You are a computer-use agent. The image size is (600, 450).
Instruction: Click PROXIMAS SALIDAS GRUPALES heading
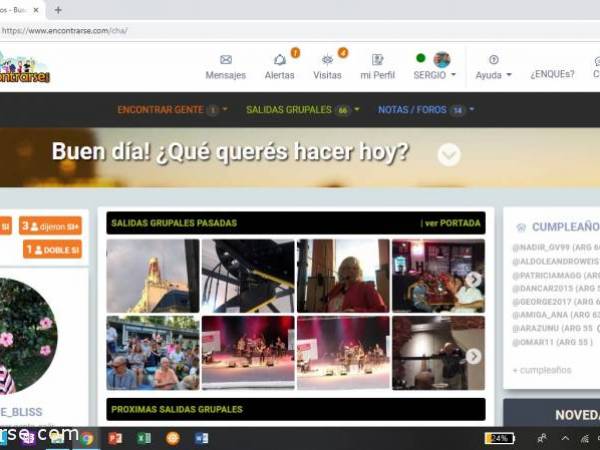(177, 409)
